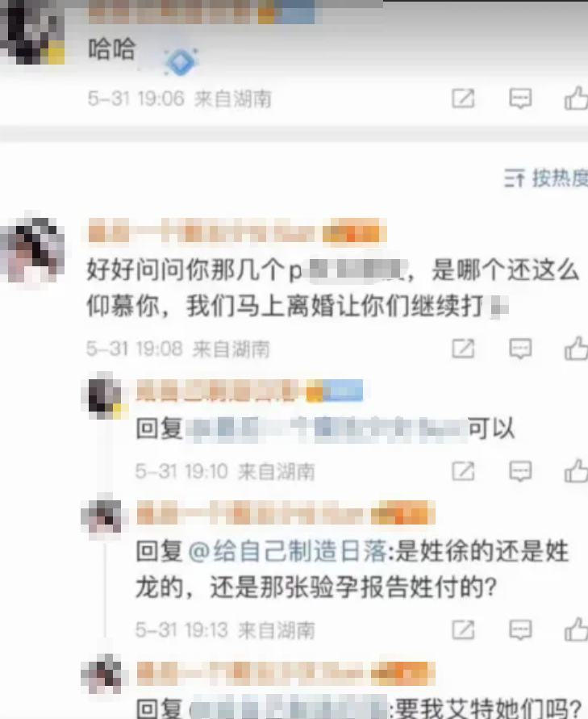The image size is (588, 719).
Task: Like the 19:10 reply saying 可以
Action: [x=576, y=470]
